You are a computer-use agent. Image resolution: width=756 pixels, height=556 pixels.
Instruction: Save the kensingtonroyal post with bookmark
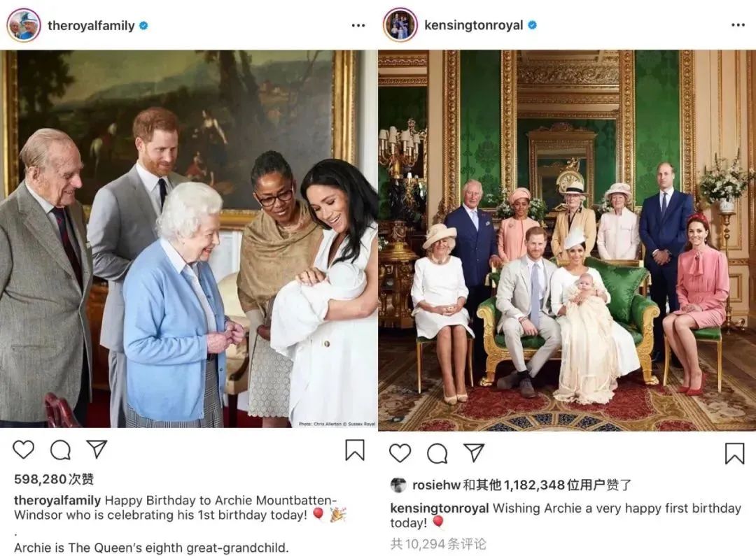(734, 453)
